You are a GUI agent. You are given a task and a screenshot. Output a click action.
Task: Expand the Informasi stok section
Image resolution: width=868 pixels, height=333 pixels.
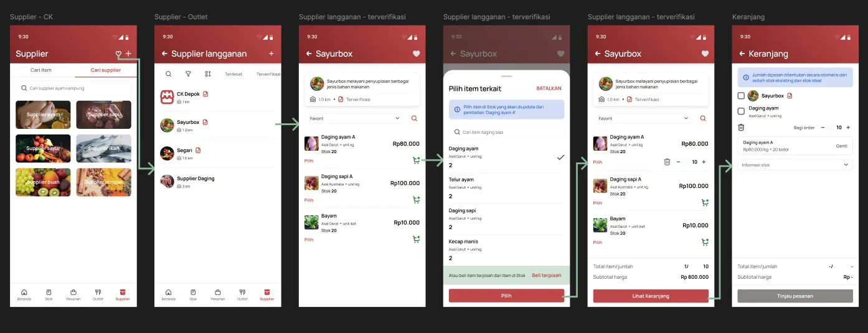[x=795, y=165]
